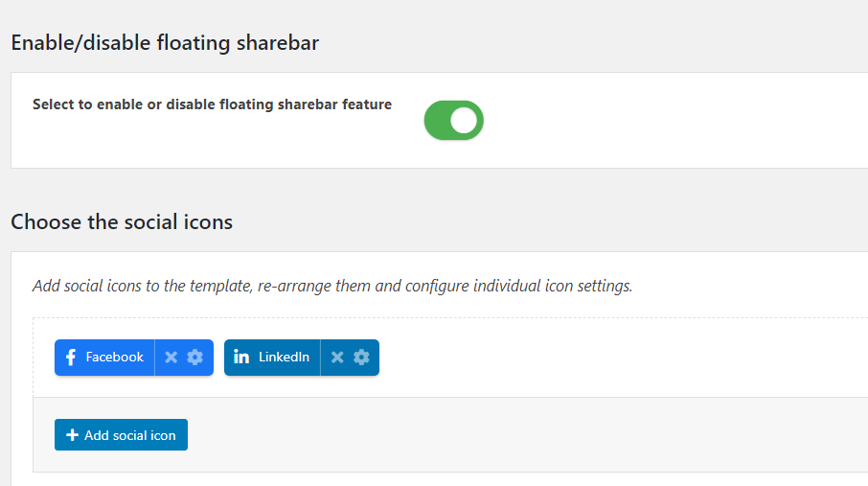The width and height of the screenshot is (868, 486).
Task: Click blank space right of the sharebar toggle
Action: pos(671,121)
